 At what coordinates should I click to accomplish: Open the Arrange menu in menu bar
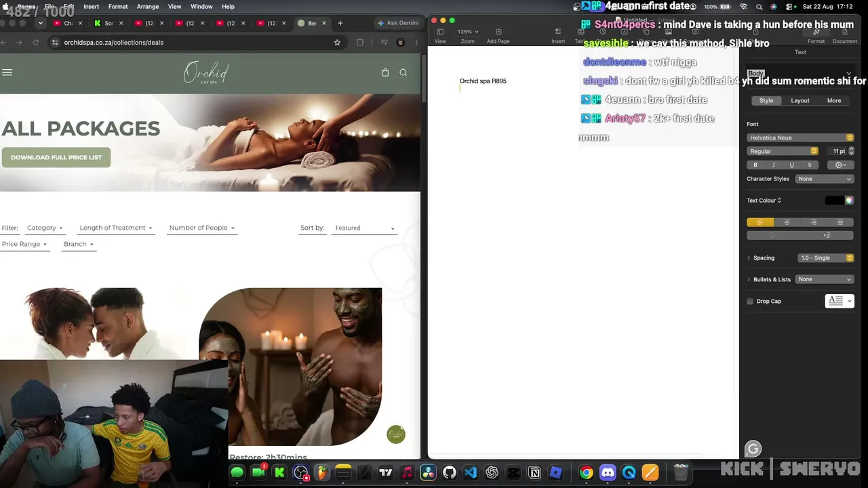pyautogui.click(x=148, y=7)
